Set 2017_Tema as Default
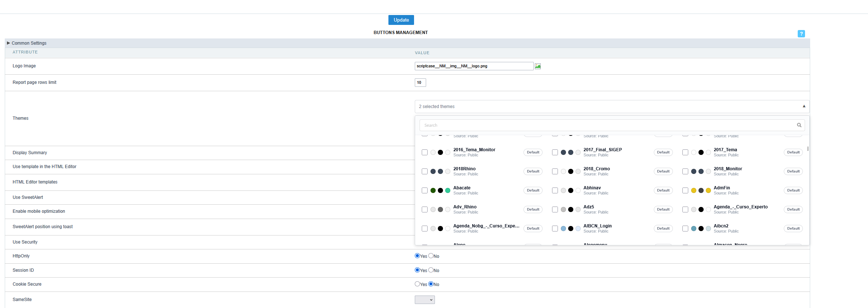Image resolution: width=868 pixels, height=308 pixels. pyautogui.click(x=793, y=152)
